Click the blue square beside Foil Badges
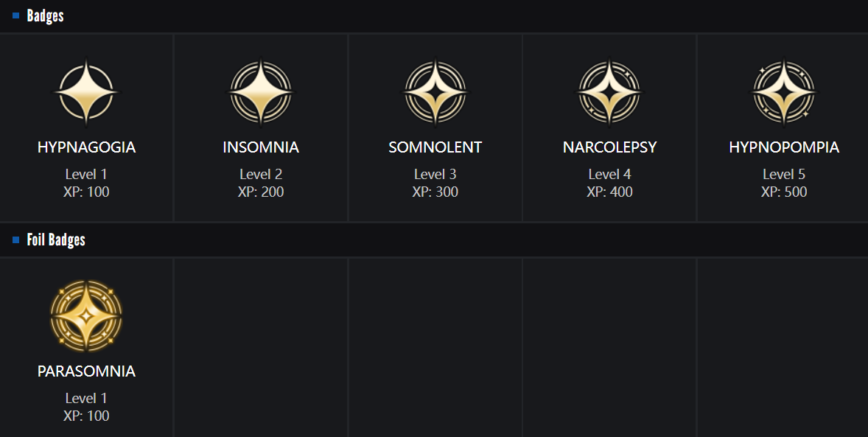This screenshot has width=868, height=437. click(x=15, y=240)
